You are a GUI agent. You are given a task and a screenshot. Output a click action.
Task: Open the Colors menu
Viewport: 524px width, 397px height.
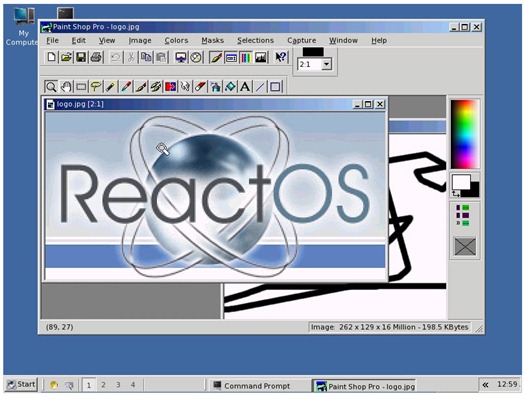[176, 40]
